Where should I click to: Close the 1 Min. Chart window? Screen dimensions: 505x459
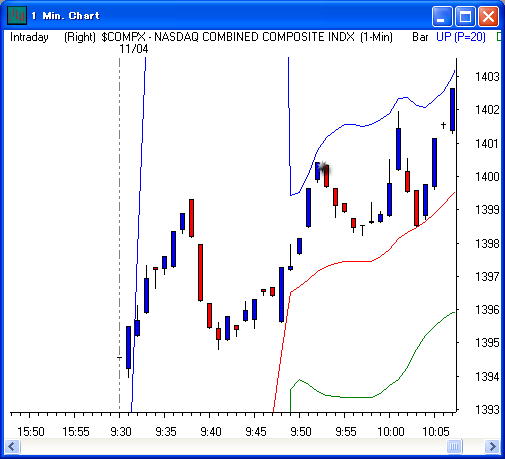[488, 16]
